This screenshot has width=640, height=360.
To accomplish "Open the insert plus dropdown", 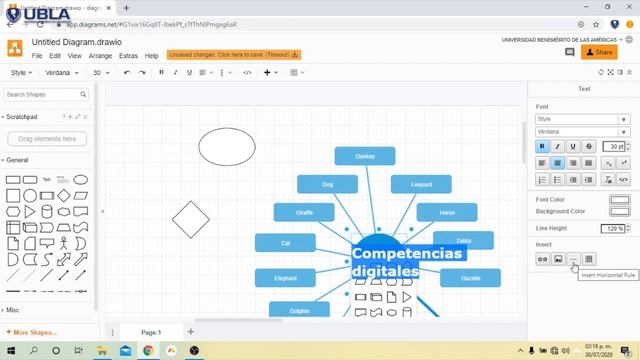I will [x=270, y=73].
